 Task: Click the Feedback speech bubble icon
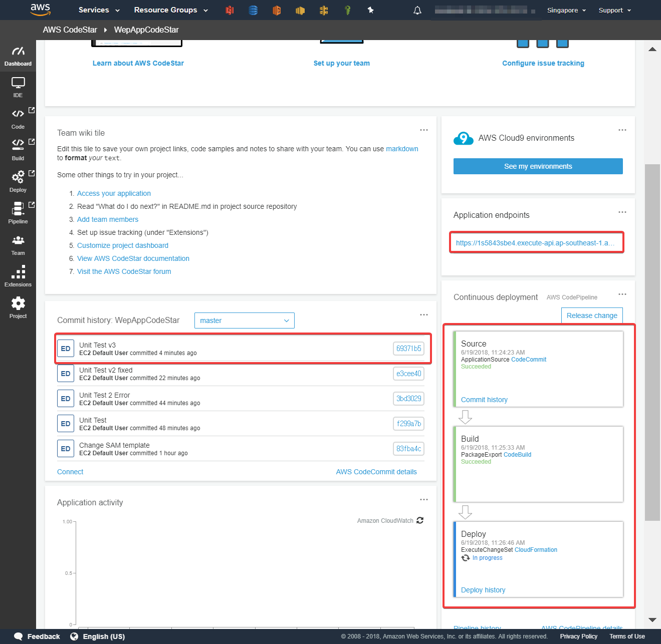[19, 636]
